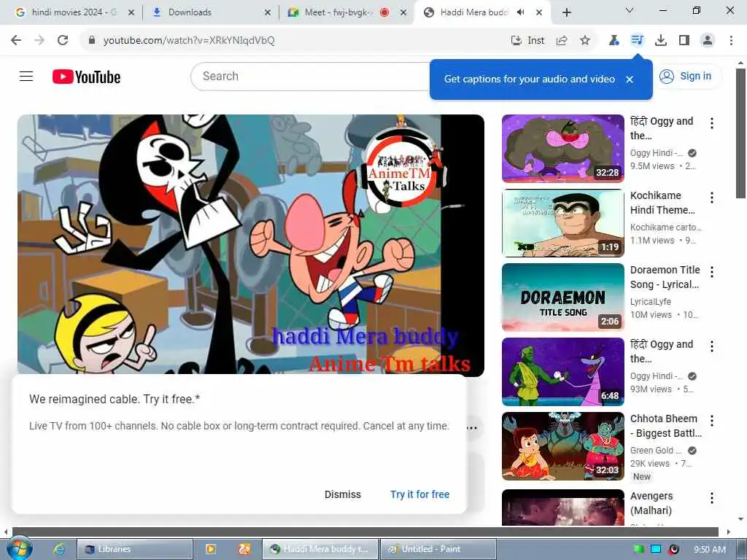The height and width of the screenshot is (560, 747).
Task: Open the media controls toolbar icon
Action: pos(637,41)
